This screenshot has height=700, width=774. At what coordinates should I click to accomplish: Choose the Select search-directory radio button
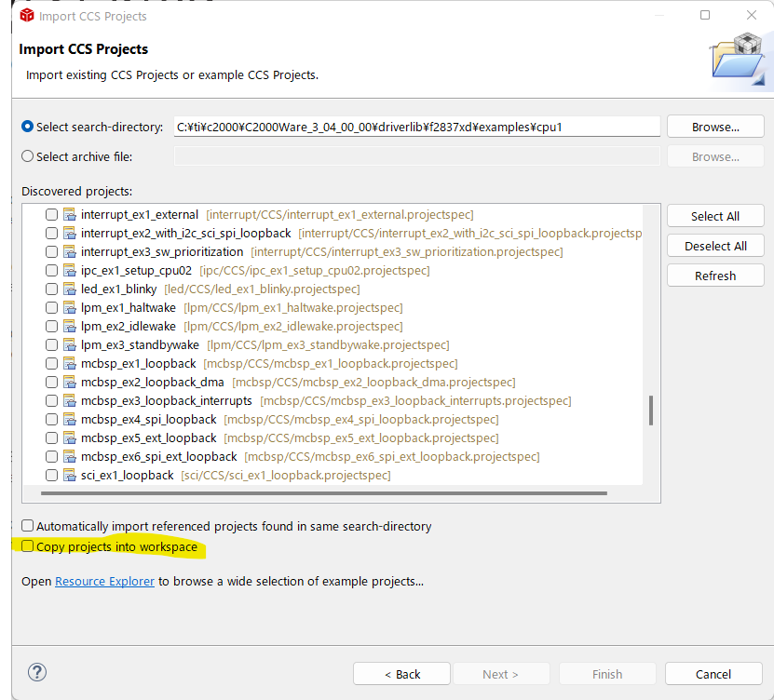[x=28, y=127]
